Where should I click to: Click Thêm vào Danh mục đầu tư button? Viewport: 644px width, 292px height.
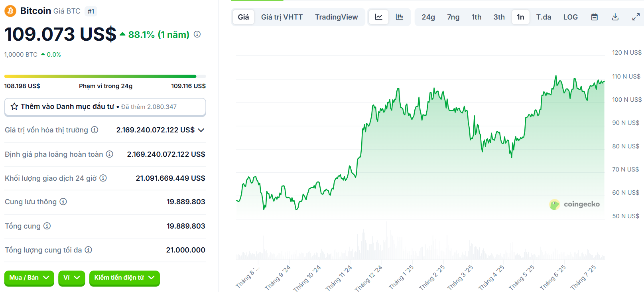pyautogui.click(x=105, y=107)
